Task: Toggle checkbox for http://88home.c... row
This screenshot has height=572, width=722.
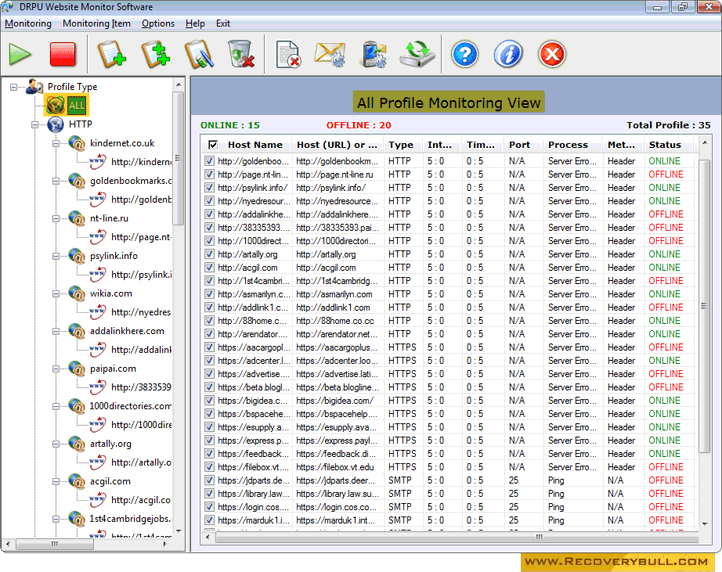Action: tap(210, 321)
